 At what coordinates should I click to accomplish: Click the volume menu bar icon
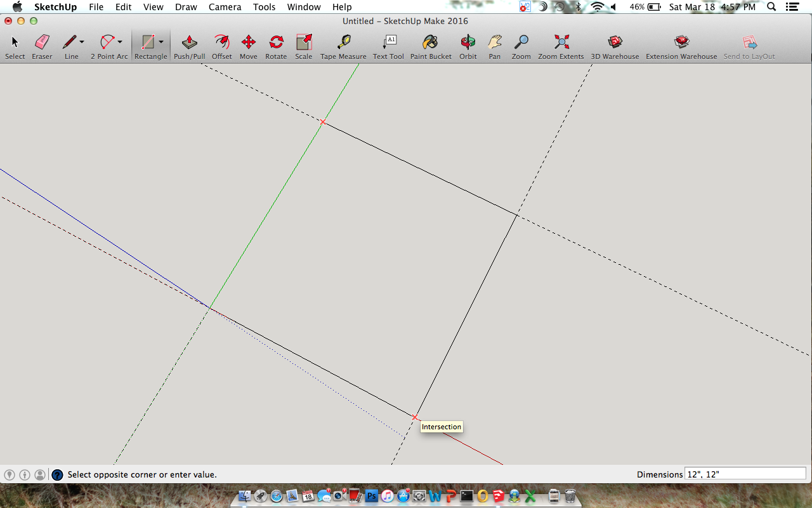coord(614,7)
